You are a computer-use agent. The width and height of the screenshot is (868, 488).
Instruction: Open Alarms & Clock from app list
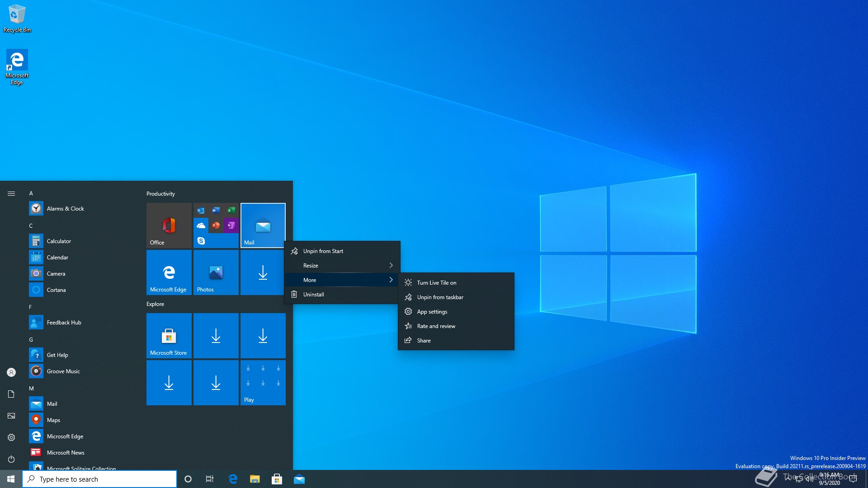[x=84, y=208]
